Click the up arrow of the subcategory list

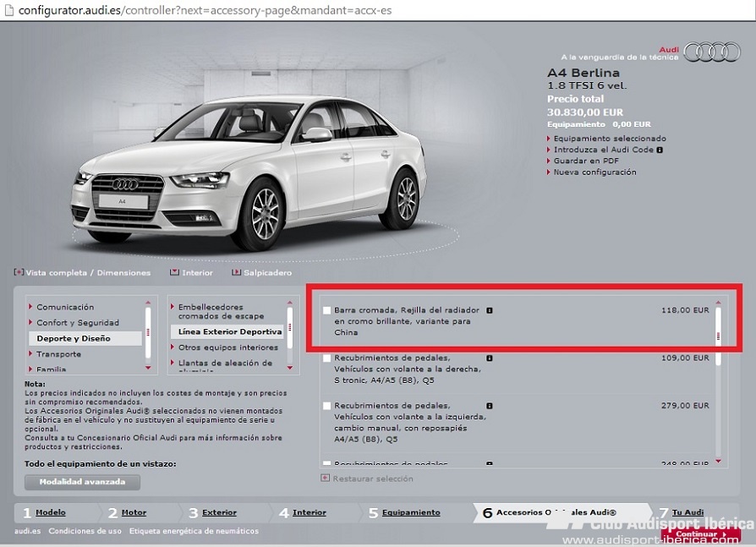[x=290, y=303]
